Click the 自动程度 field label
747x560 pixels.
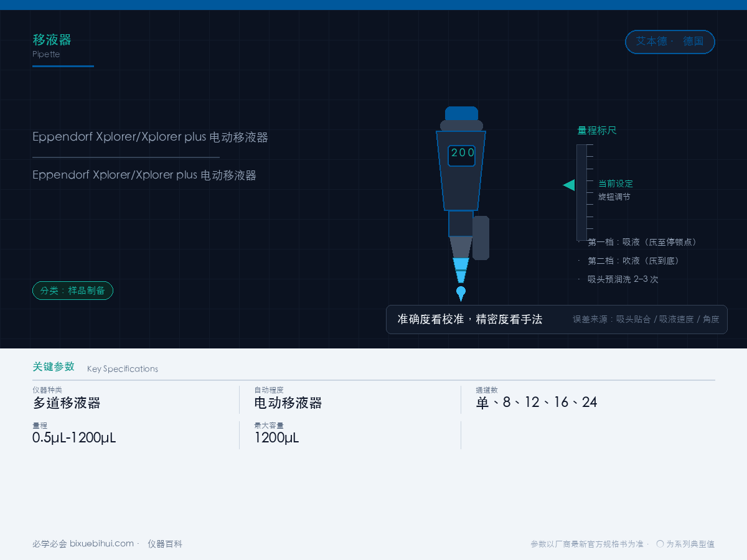pos(269,390)
